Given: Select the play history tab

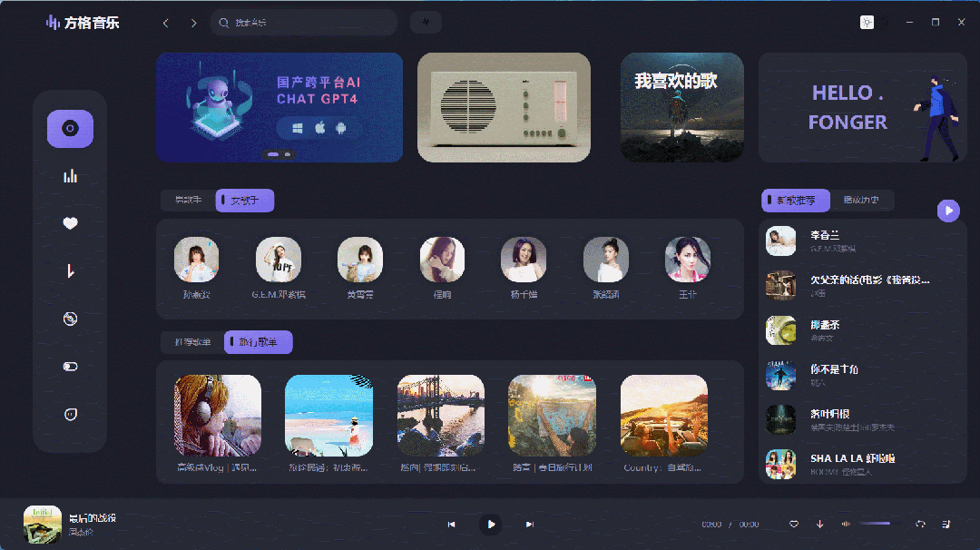Looking at the screenshot, I should pos(861,200).
